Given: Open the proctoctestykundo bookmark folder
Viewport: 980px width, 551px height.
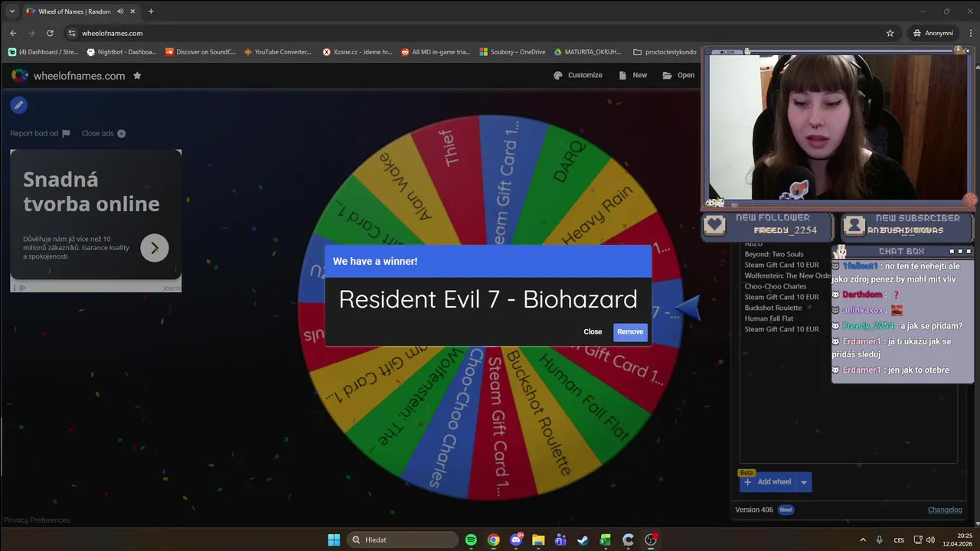Looking at the screenshot, I should (665, 52).
